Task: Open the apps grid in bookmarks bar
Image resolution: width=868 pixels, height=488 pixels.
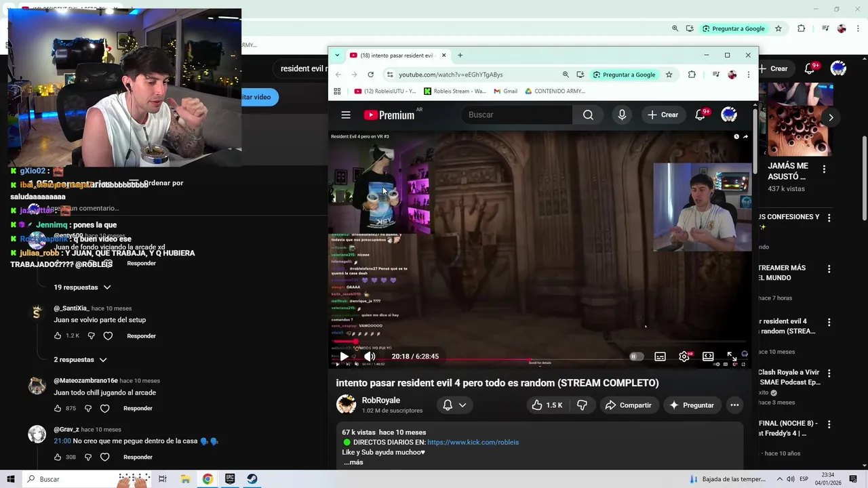Action: tap(337, 91)
